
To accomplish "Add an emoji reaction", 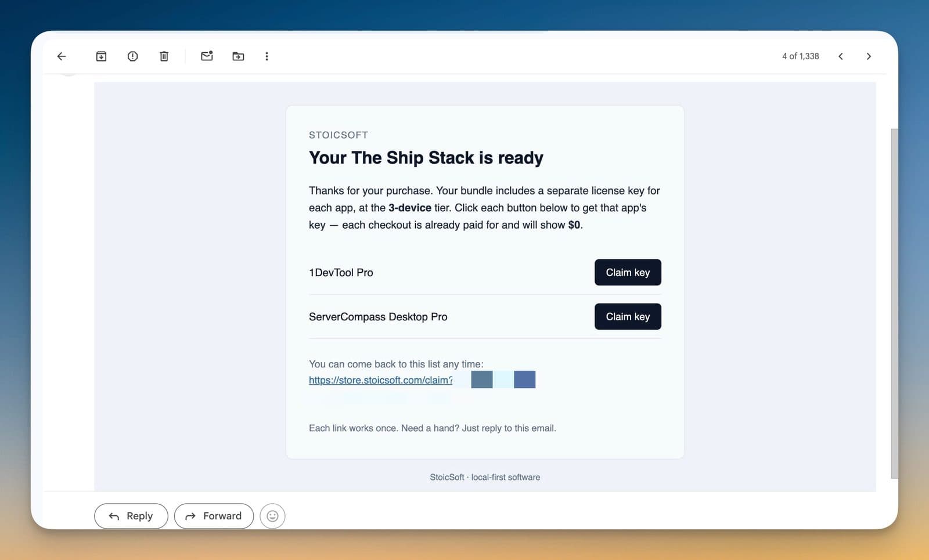I will tap(272, 516).
